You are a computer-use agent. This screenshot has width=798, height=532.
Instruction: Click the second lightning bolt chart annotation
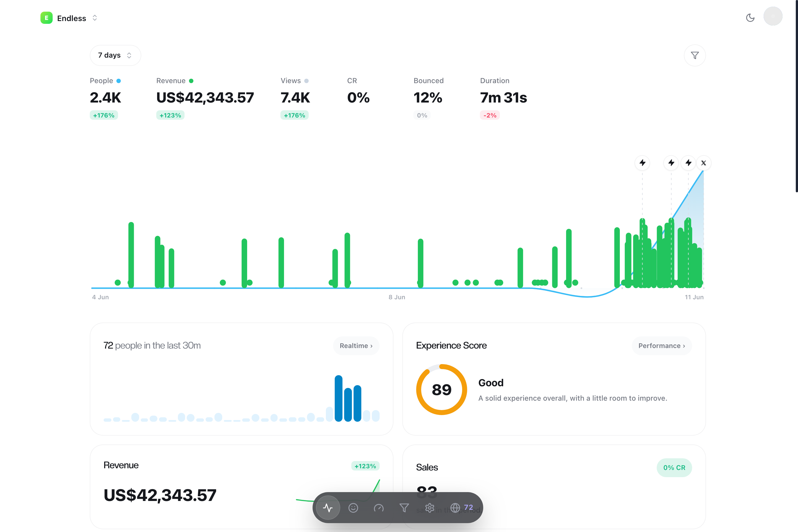(671, 163)
